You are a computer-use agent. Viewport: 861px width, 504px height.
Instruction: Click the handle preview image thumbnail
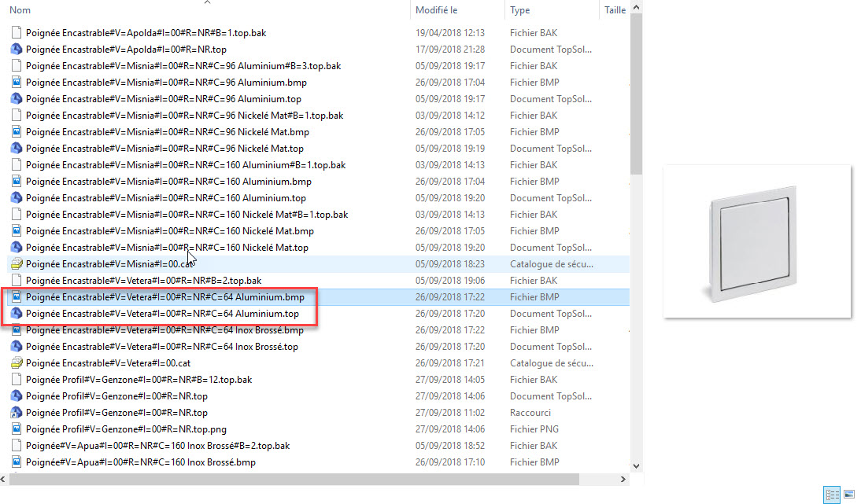point(757,241)
